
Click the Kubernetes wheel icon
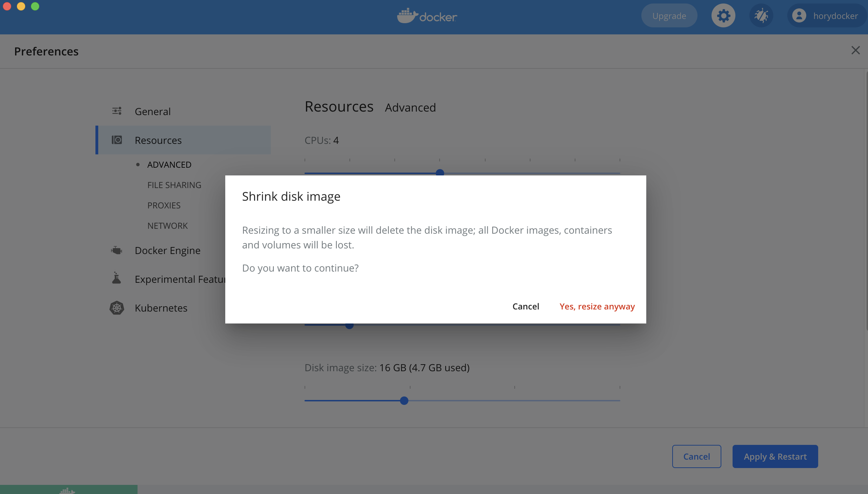point(117,308)
